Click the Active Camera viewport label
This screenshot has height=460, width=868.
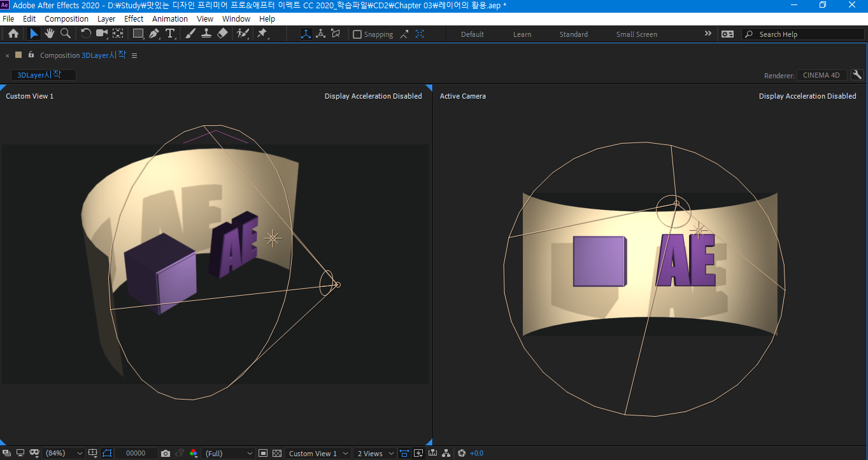463,96
